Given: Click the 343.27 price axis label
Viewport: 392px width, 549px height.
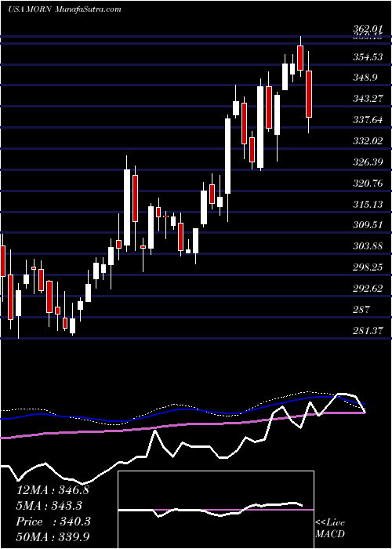Looking at the screenshot, I should pos(368,99).
